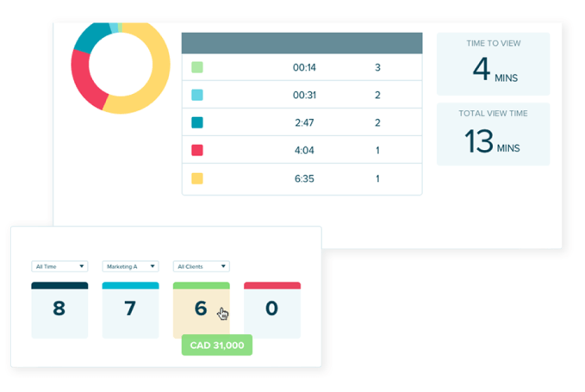Image resolution: width=585 pixels, height=392 pixels.
Task: Click the yellow legend swatch
Action: [x=196, y=178]
